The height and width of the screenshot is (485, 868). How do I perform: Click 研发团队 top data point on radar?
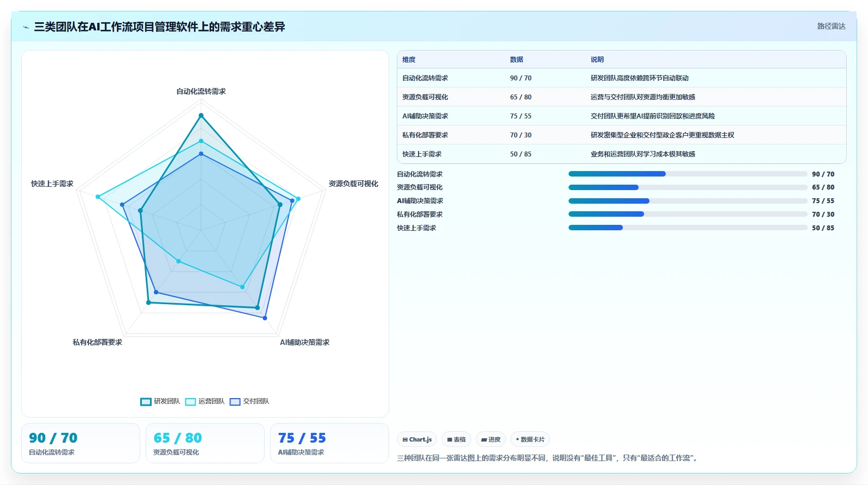point(201,115)
